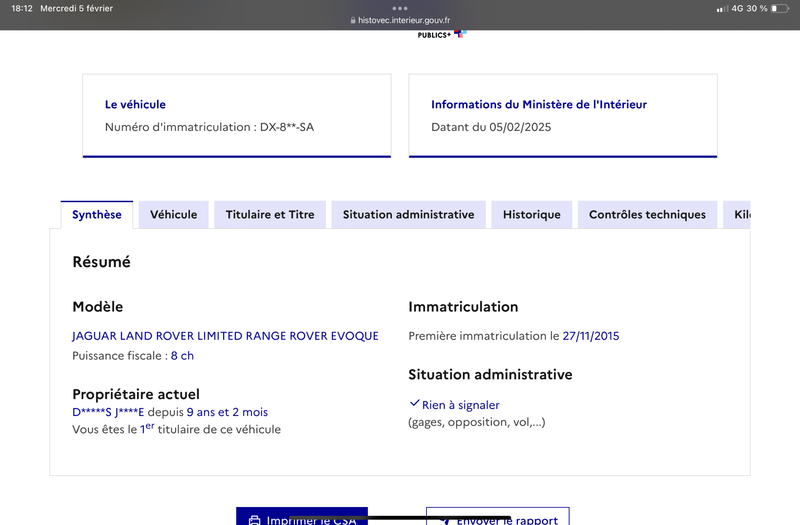Select the partially visible Kilométrage tab
This screenshot has width=800, height=525.
[x=737, y=215]
